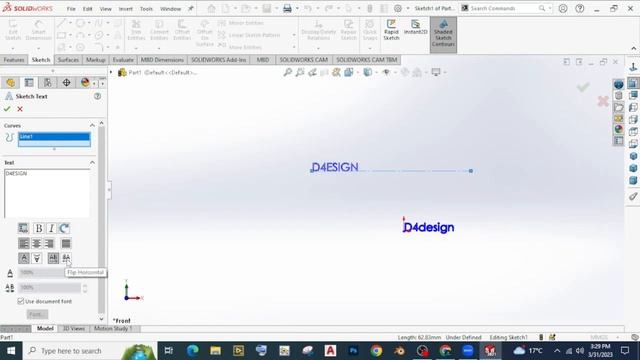Open Google Chrome from taskbar
The width and height of the screenshot is (640, 360).
coord(376,351)
